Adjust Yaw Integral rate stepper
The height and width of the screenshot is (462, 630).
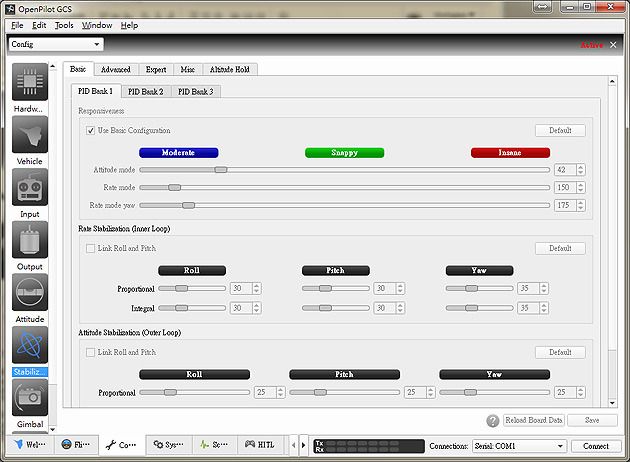544,308
